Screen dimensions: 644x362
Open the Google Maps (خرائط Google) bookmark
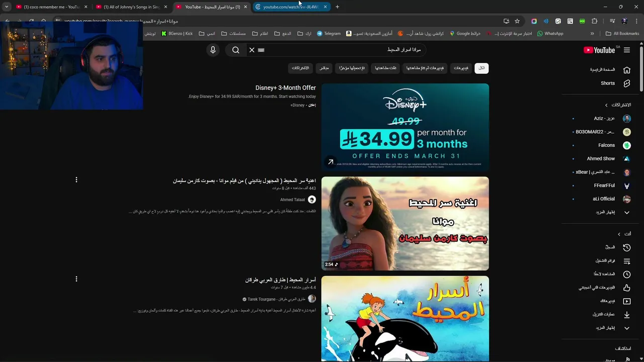click(x=465, y=34)
